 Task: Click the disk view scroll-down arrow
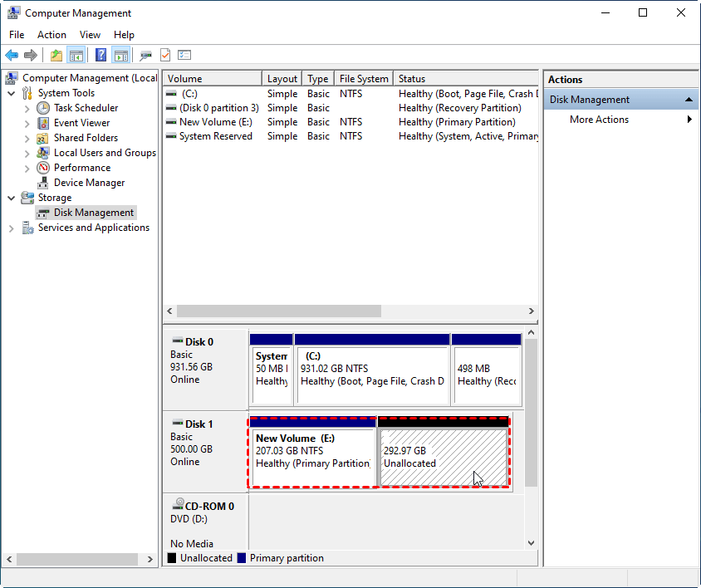531,543
